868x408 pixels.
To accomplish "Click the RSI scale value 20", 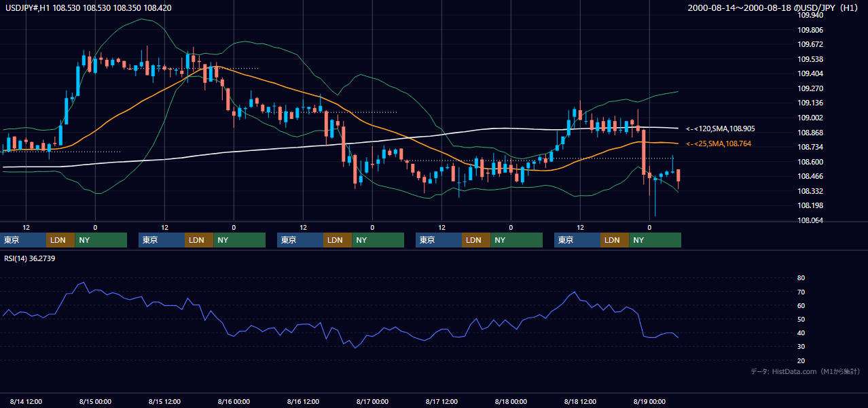I will 801,360.
